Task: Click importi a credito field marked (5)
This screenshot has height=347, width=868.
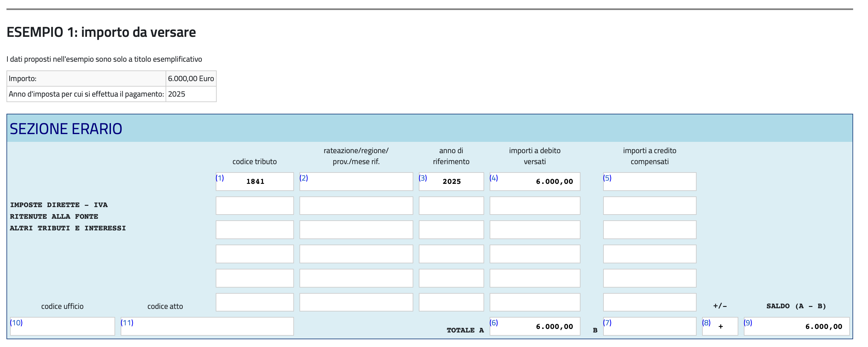Action: click(649, 181)
